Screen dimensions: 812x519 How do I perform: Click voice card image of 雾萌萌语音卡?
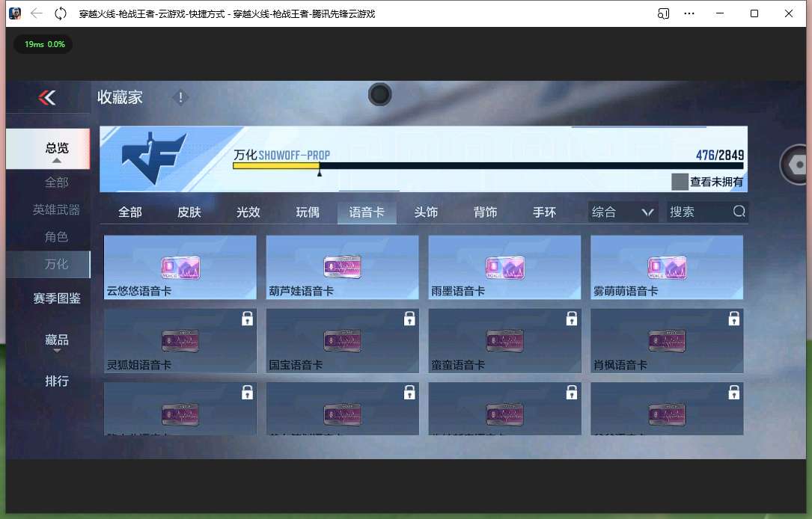pyautogui.click(x=667, y=268)
